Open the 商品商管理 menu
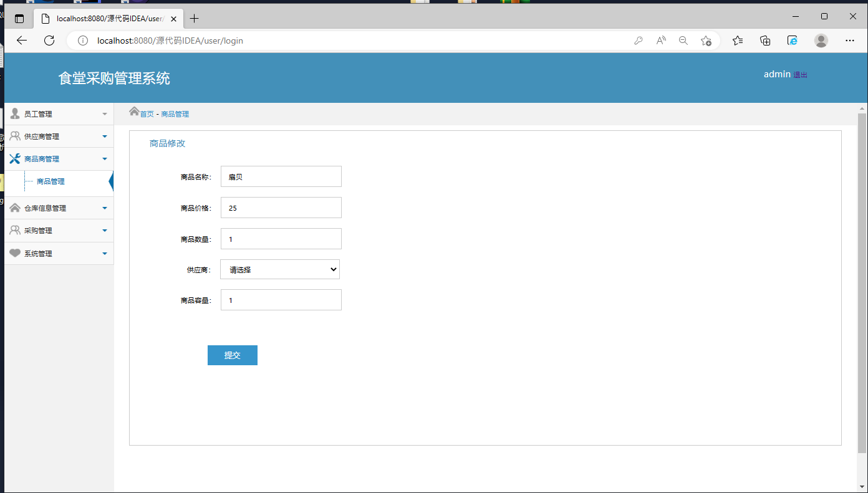 tap(59, 159)
